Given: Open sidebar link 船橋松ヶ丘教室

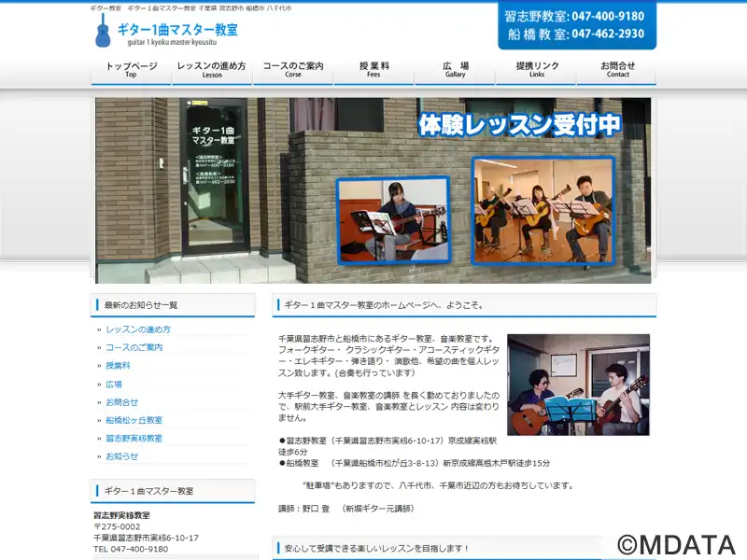Looking at the screenshot, I should point(134,420).
